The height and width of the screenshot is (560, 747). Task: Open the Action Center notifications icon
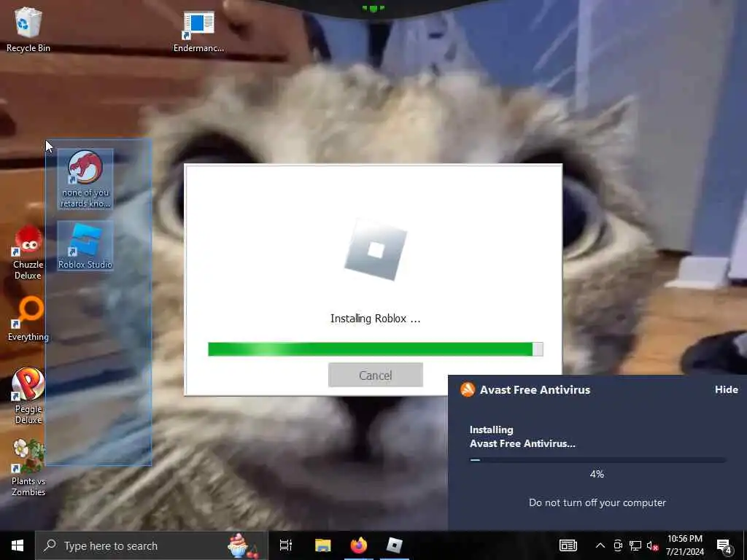[x=724, y=546]
